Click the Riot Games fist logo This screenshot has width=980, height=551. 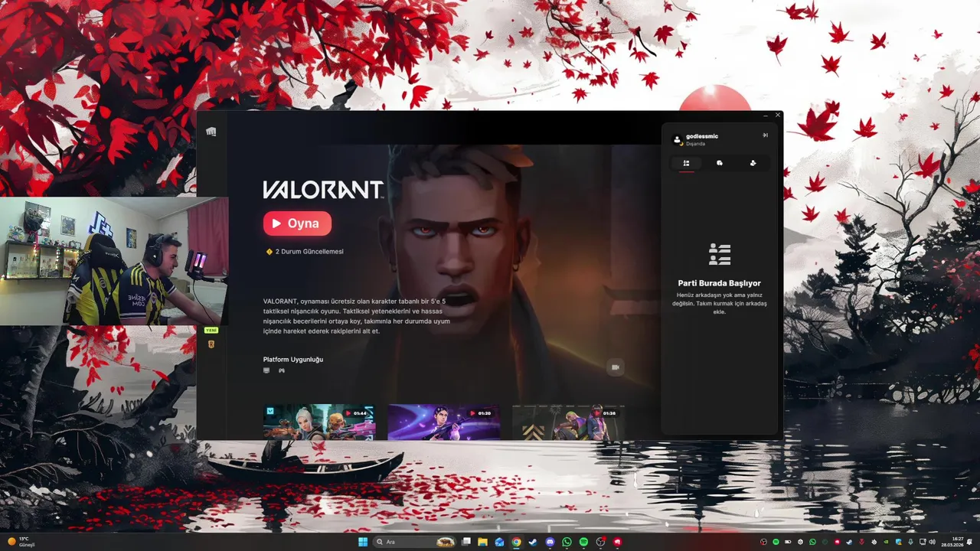coord(211,132)
